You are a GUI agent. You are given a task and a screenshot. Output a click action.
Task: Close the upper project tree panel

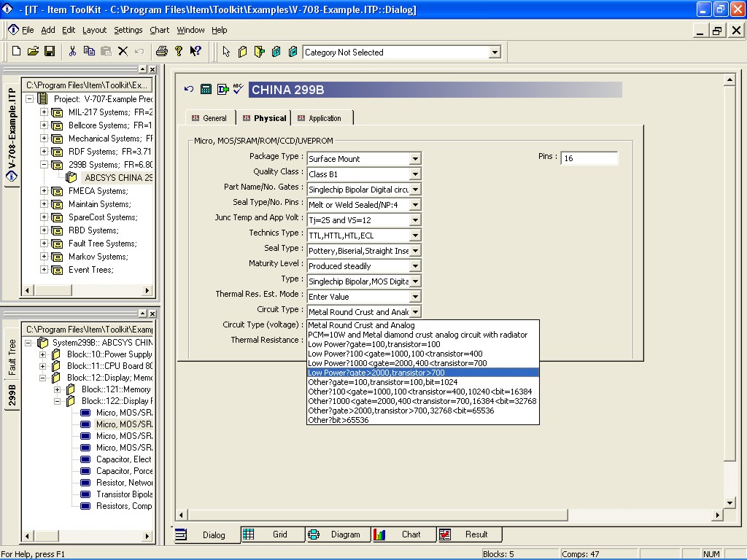pyautogui.click(x=152, y=69)
